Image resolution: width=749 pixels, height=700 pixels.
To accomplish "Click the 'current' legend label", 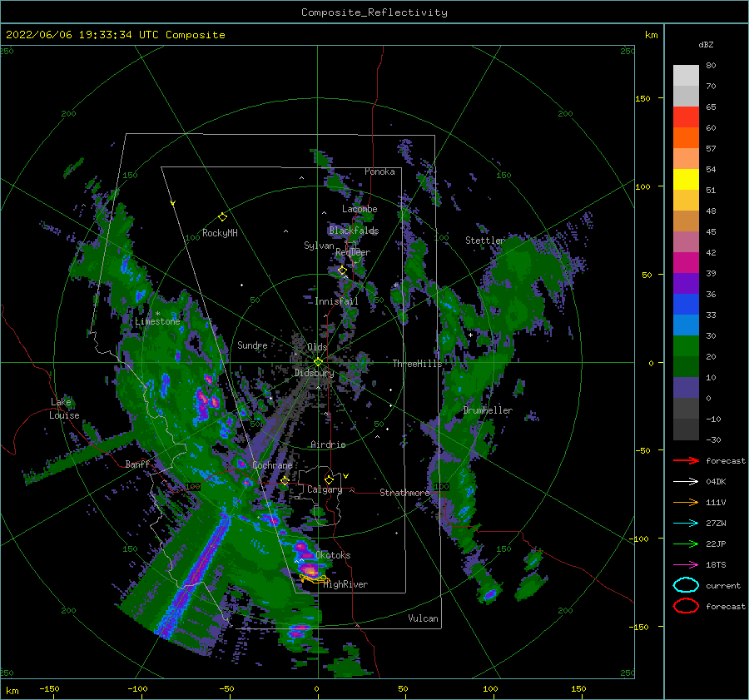I will point(723,586).
